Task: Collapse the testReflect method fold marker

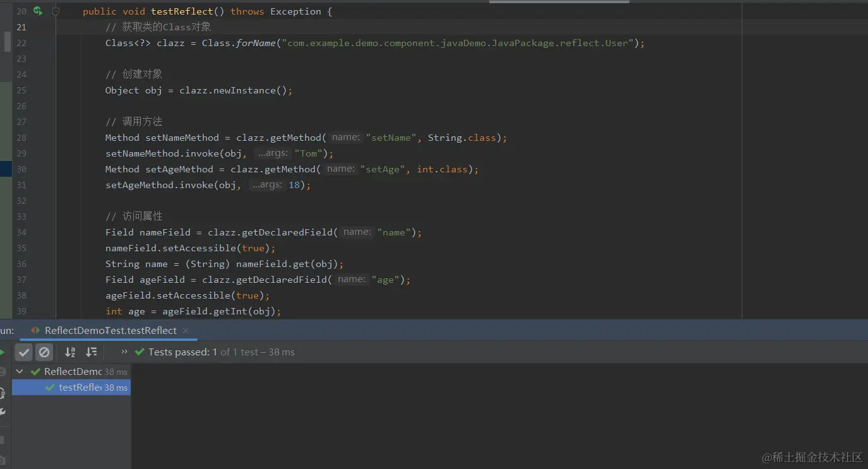Action: click(x=56, y=11)
